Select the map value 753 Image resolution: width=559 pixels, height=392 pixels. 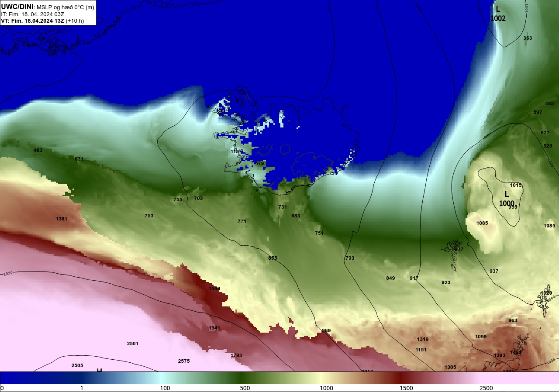pyautogui.click(x=149, y=216)
